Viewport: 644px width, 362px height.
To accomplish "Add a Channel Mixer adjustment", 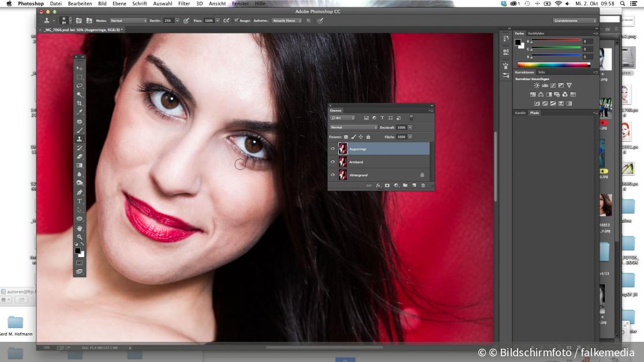I will pos(565,95).
